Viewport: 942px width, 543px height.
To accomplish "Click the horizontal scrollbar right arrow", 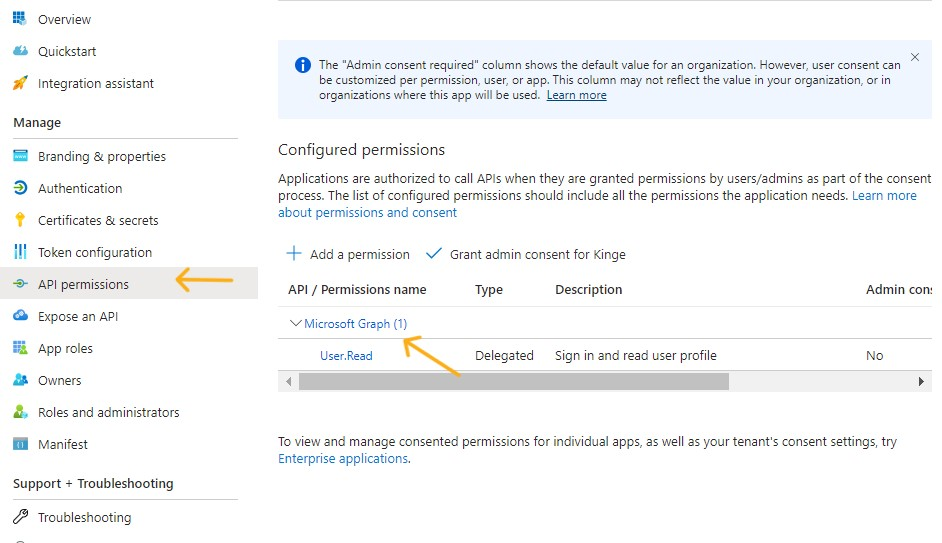I will tap(921, 381).
